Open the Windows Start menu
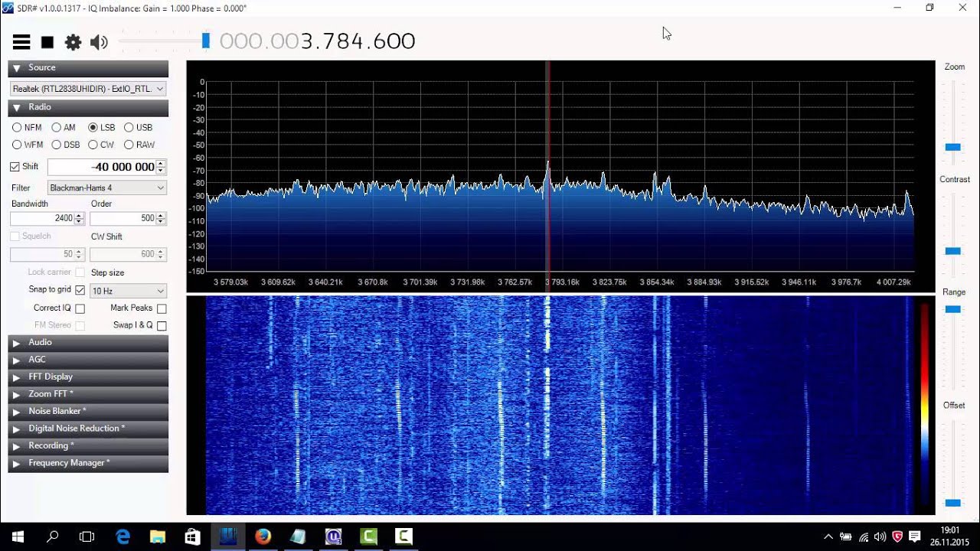This screenshot has width=980, height=551. tap(18, 536)
